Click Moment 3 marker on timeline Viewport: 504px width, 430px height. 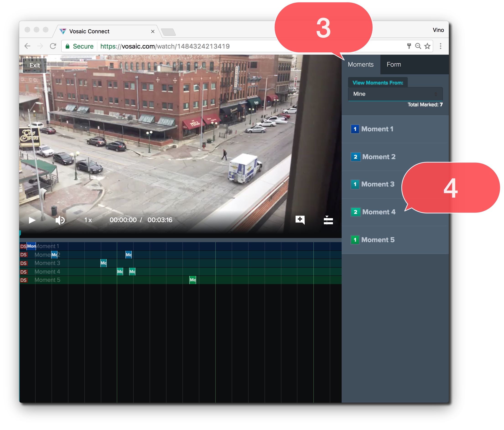pos(103,263)
